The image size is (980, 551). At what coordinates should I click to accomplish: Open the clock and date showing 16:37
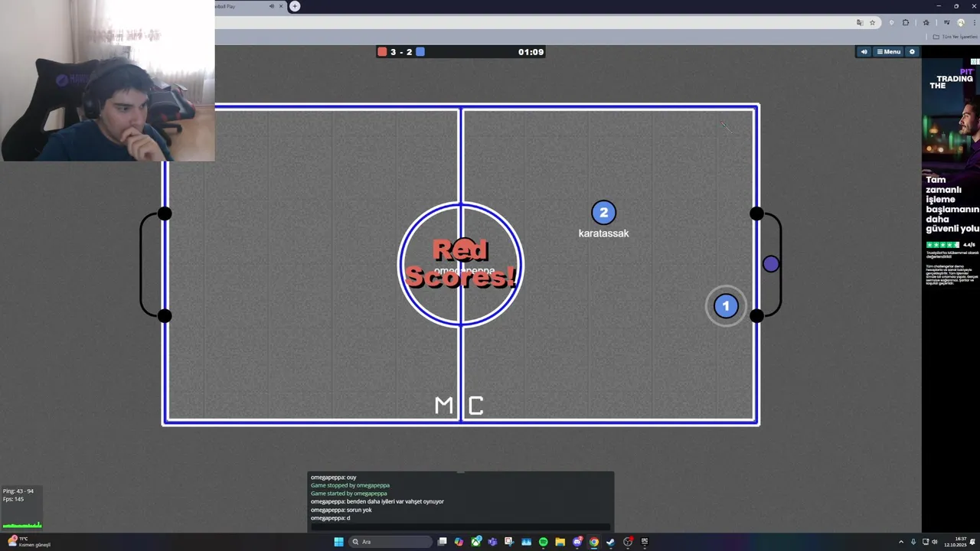(955, 542)
